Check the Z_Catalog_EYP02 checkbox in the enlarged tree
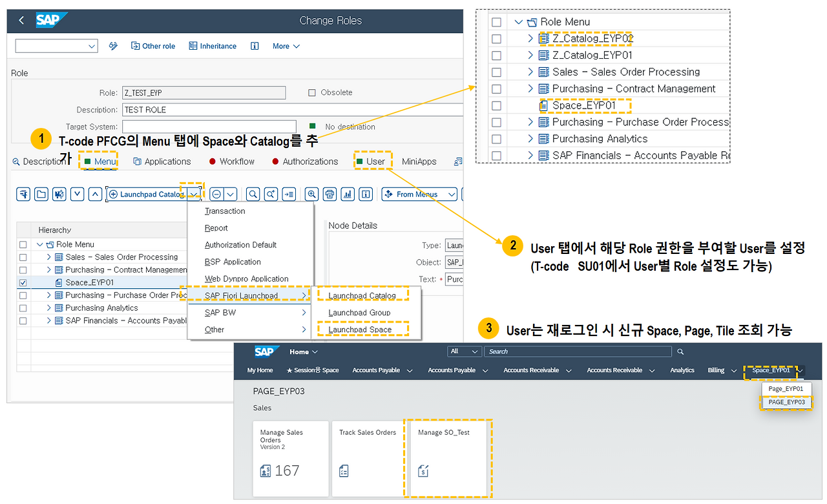This screenshot has height=504, width=827. click(x=496, y=39)
